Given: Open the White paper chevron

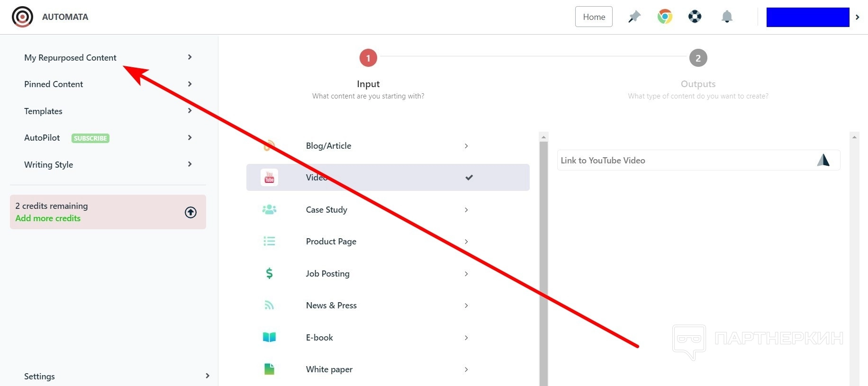Looking at the screenshot, I should point(466,369).
